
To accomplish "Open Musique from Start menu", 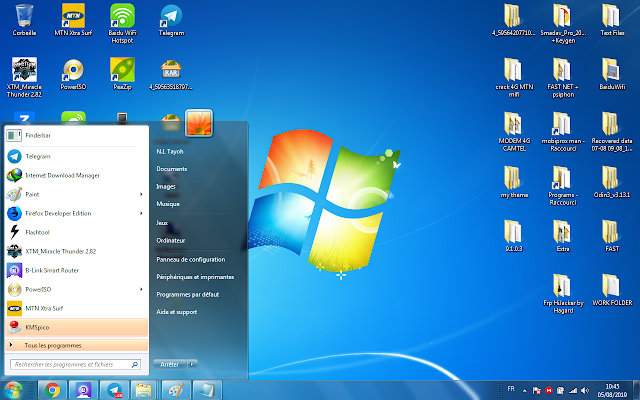I will pyautogui.click(x=168, y=204).
